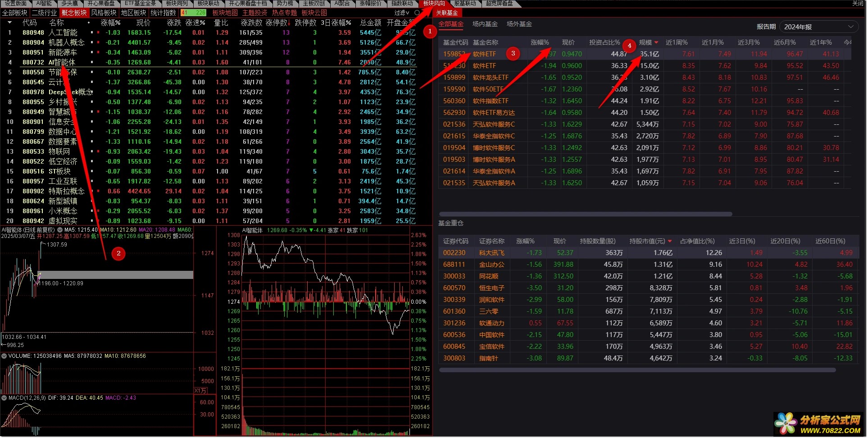Open the triangle menu left of 代码 header
Image resolution: width=868 pixels, height=438 pixels.
click(x=9, y=23)
